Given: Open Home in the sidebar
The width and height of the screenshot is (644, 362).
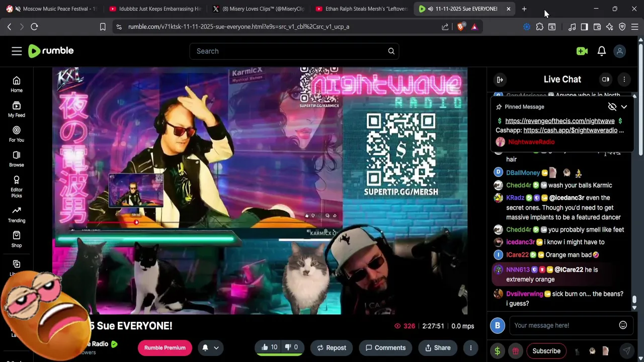Looking at the screenshot, I should (x=17, y=84).
